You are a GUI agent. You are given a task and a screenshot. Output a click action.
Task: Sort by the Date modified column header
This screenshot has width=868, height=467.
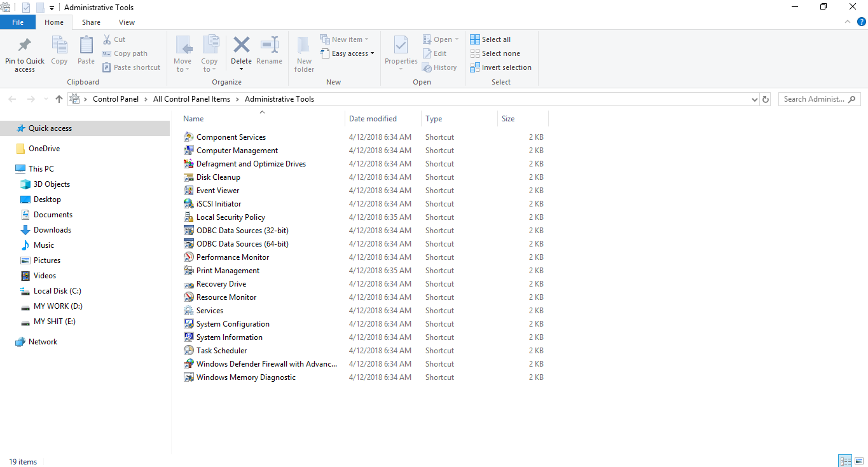pyautogui.click(x=383, y=119)
